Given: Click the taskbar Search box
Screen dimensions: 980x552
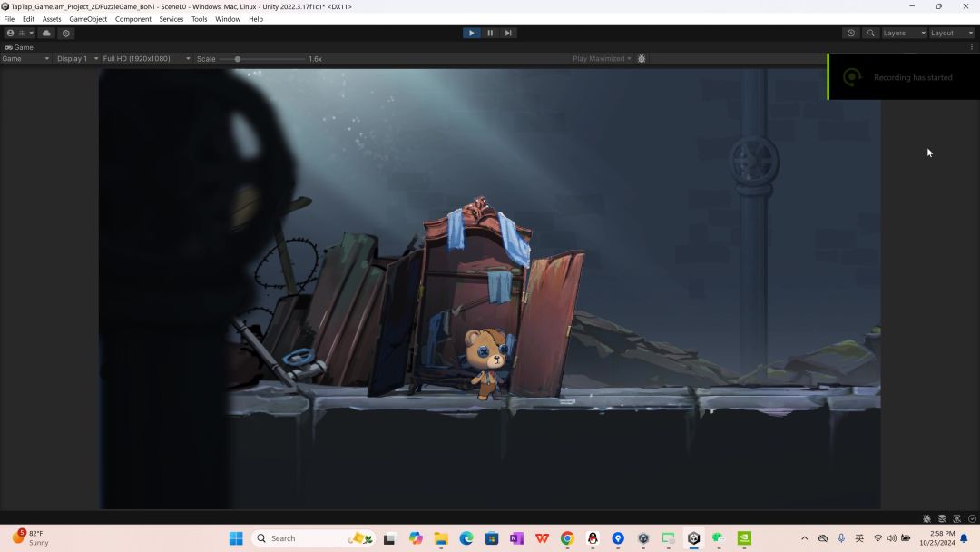Looking at the screenshot, I should [x=313, y=538].
